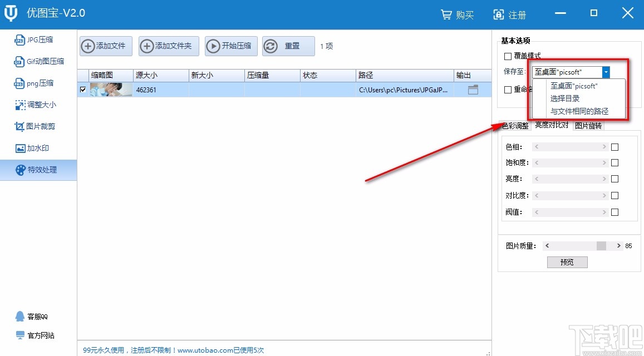Image resolution: width=644 pixels, height=356 pixels.
Task: Sort by 压缩量 column header
Action: pos(272,75)
